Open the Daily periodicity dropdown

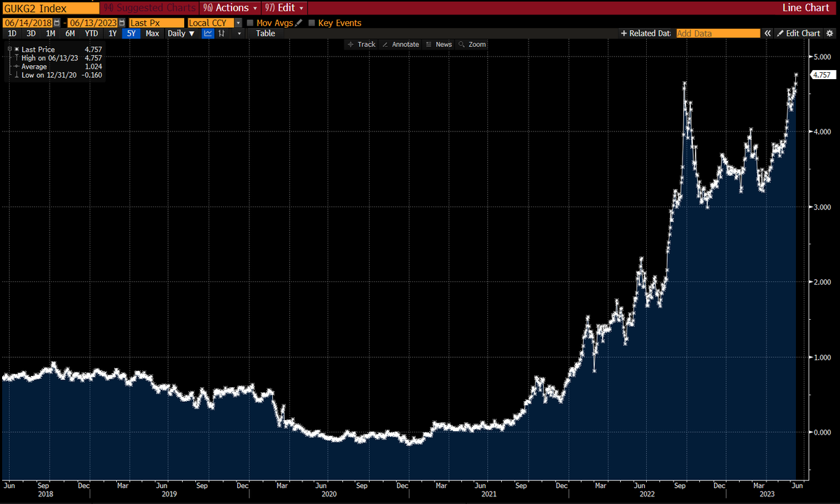point(181,33)
